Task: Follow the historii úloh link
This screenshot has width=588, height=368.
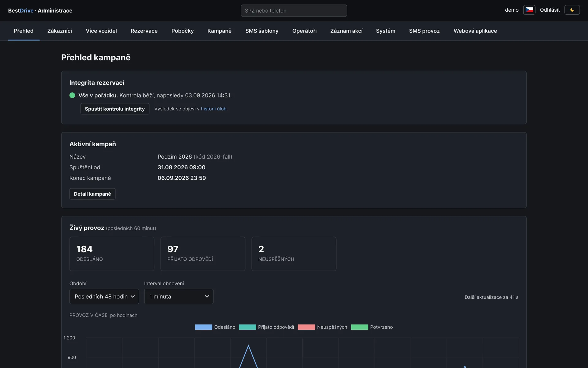Action: click(x=214, y=109)
